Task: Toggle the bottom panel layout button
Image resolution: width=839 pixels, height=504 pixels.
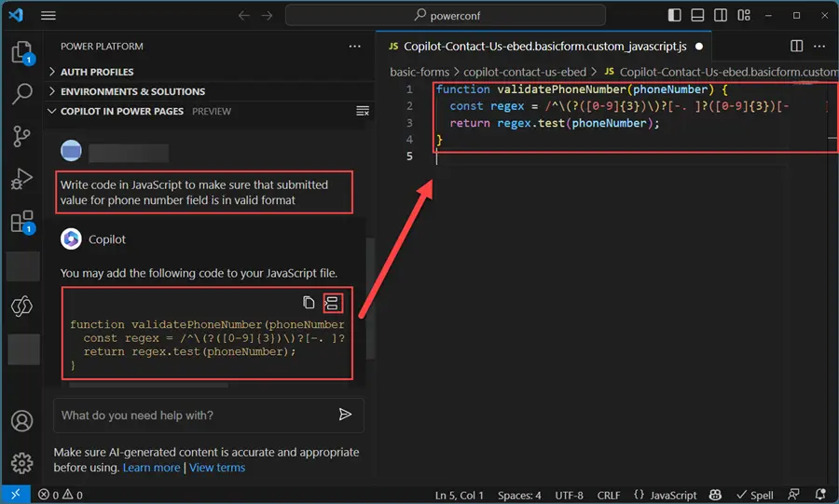Action: (697, 16)
